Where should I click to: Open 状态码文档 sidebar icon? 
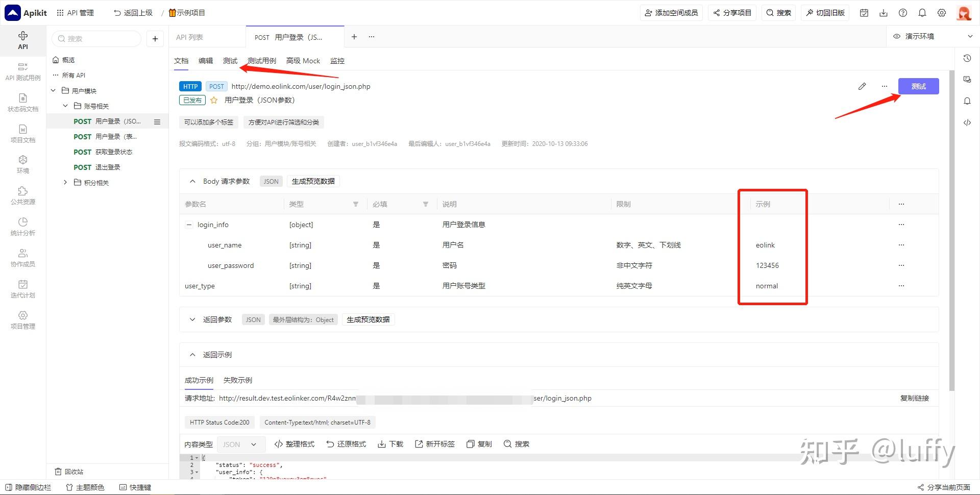click(23, 103)
